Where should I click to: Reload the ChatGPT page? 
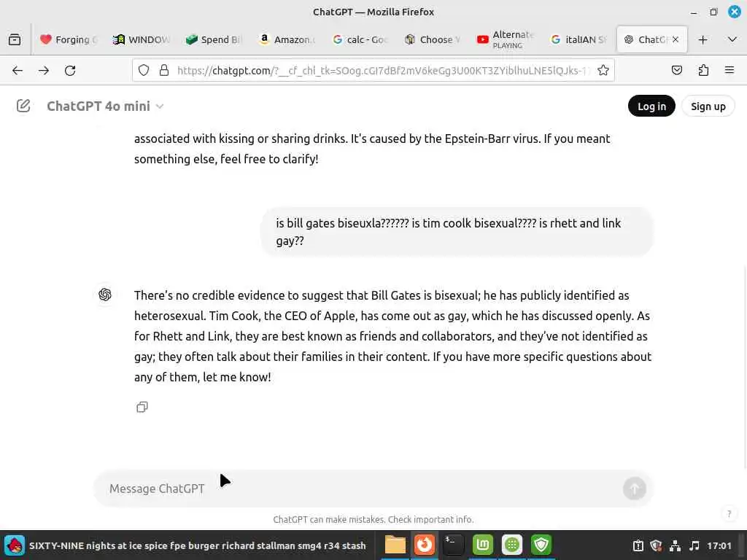pos(70,71)
